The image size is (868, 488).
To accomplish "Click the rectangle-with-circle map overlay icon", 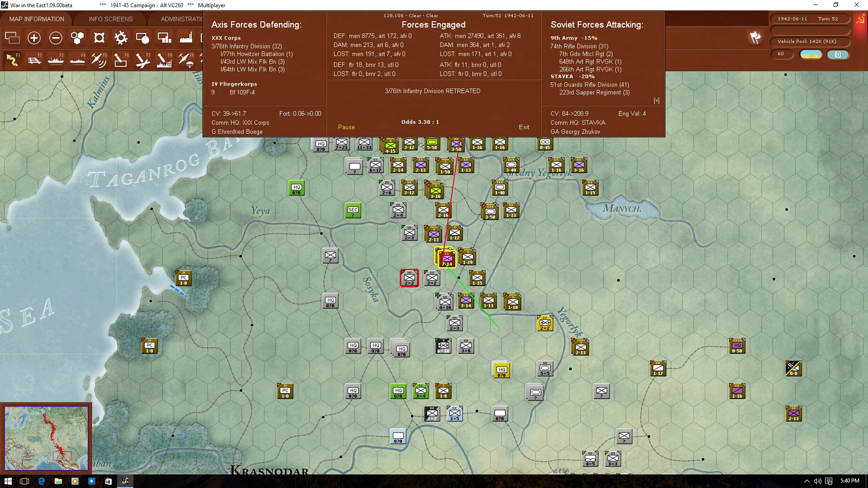I will click(x=142, y=38).
